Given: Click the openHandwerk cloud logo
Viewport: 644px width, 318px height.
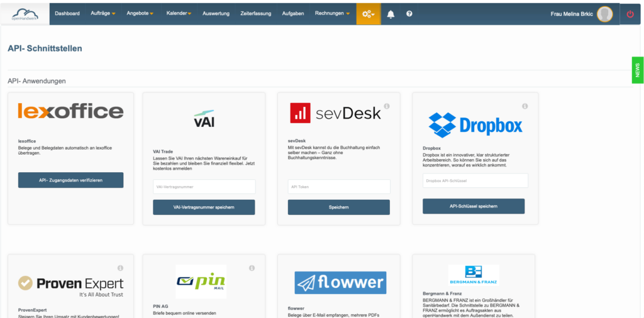Looking at the screenshot, I should pos(25,13).
